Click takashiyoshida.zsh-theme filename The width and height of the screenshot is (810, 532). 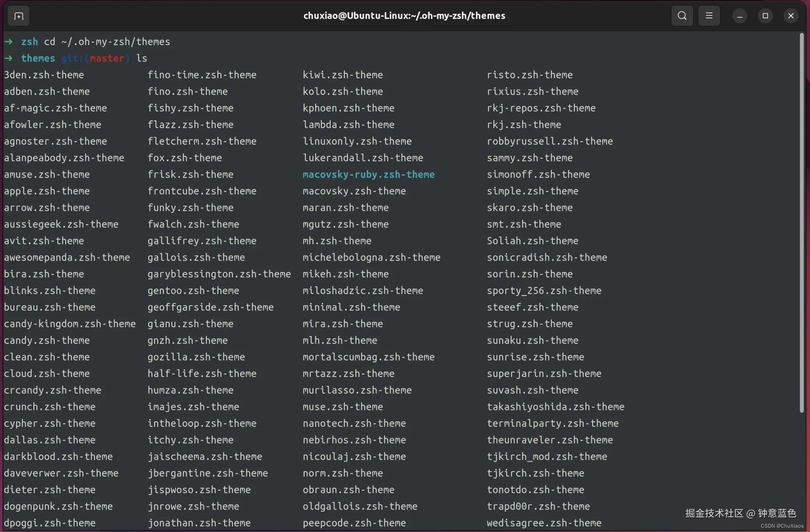click(555, 407)
